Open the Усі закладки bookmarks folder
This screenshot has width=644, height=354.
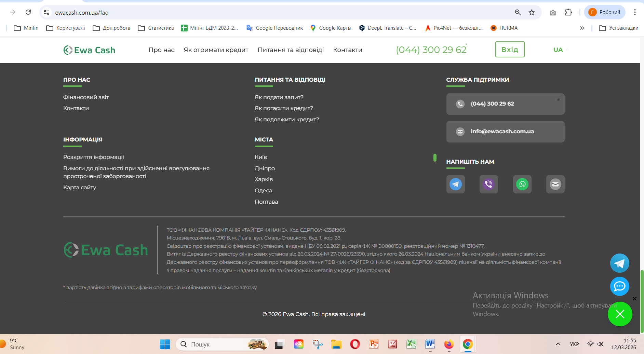[619, 28]
